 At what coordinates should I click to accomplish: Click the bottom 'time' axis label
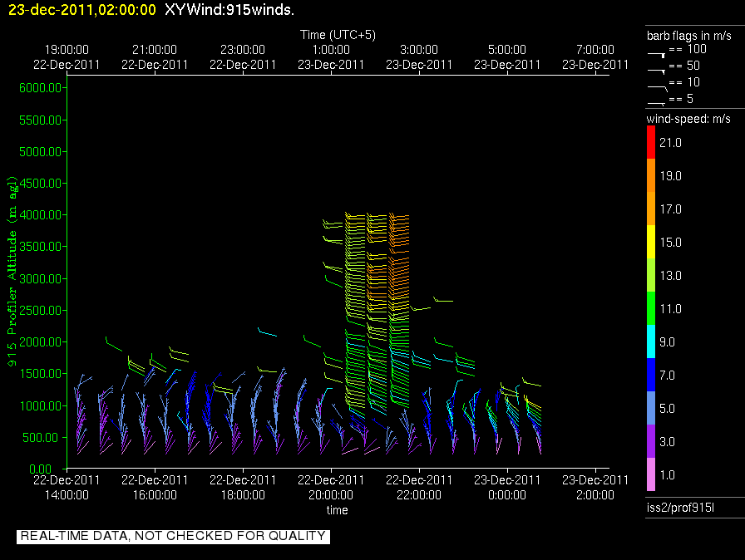(337, 509)
